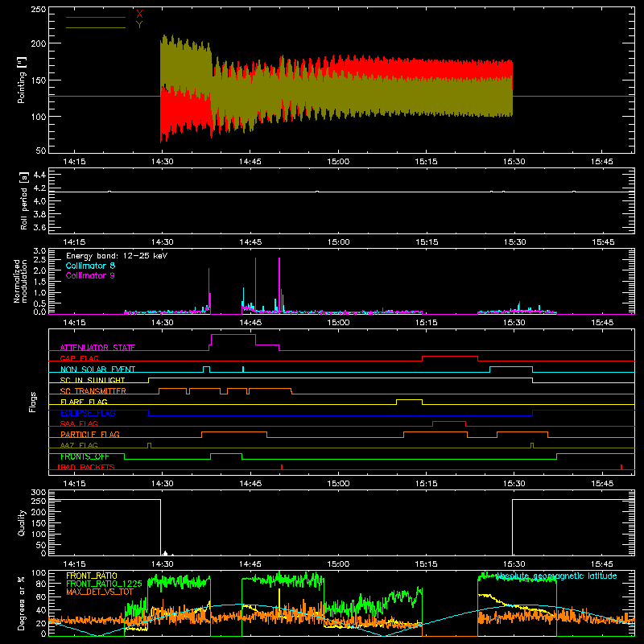Click the green FRONT_RATIO_1225 legend entry
The height and width of the screenshot is (644, 644).
105,583
